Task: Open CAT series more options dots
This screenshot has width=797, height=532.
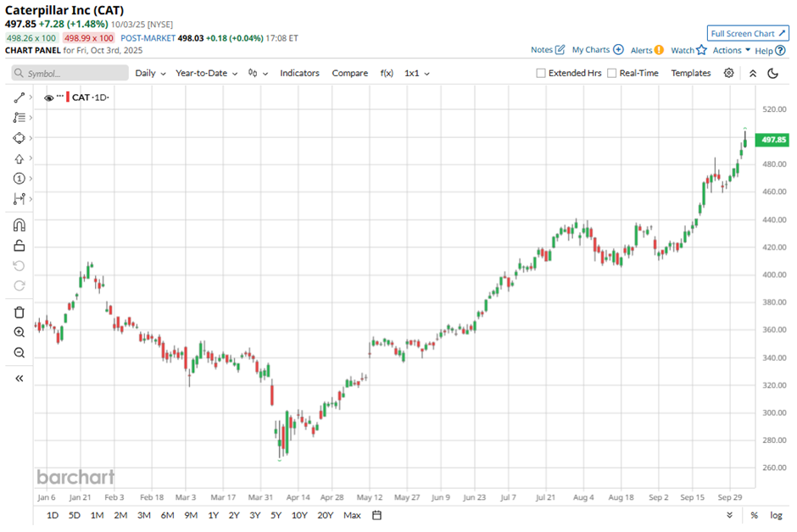Action: coord(60,96)
